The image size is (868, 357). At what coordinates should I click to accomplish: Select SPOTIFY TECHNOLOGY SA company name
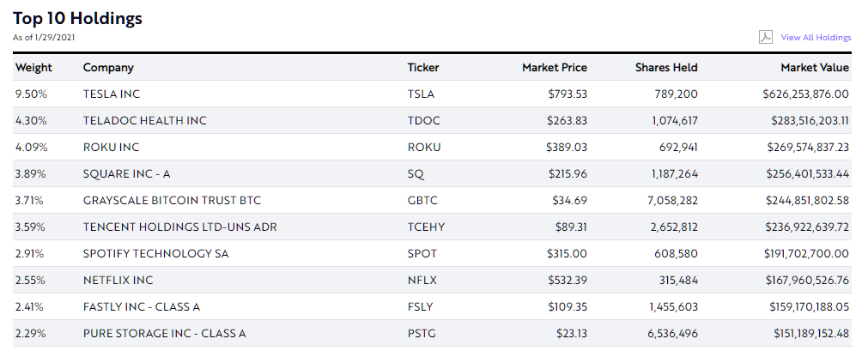[x=155, y=254]
